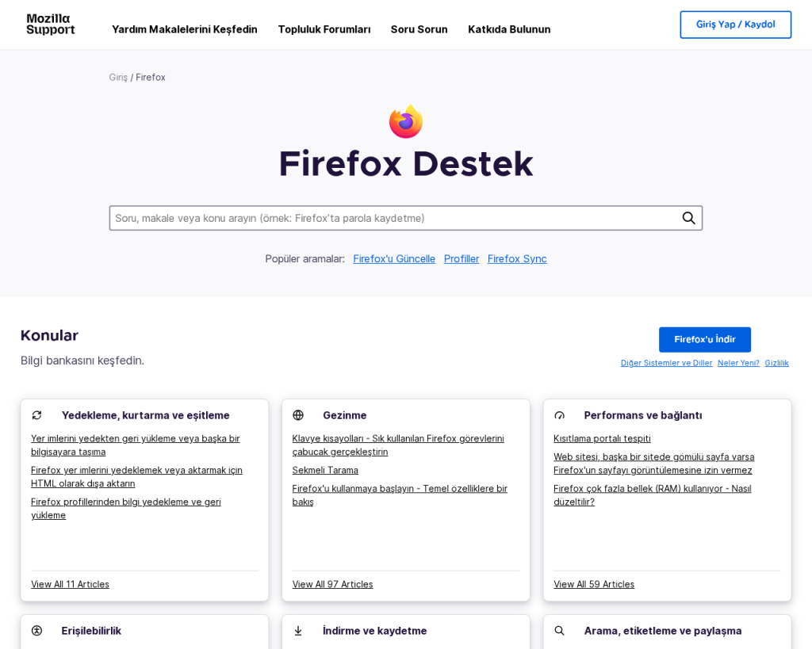812x649 pixels.
Task: Open article about exporting bookmarks as HTML
Action: click(136, 477)
